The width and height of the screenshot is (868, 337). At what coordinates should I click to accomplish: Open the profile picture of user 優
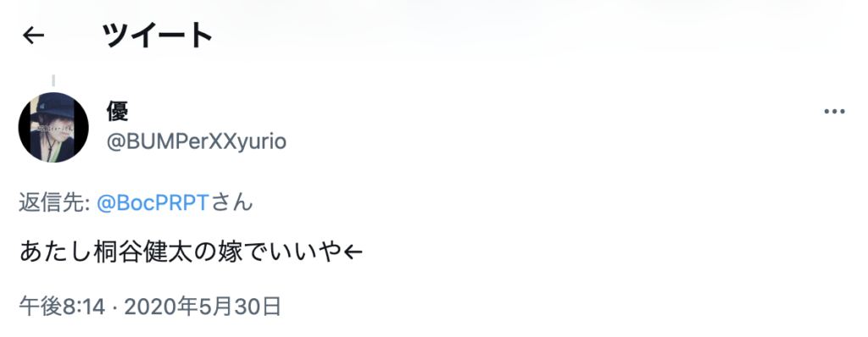[53, 128]
